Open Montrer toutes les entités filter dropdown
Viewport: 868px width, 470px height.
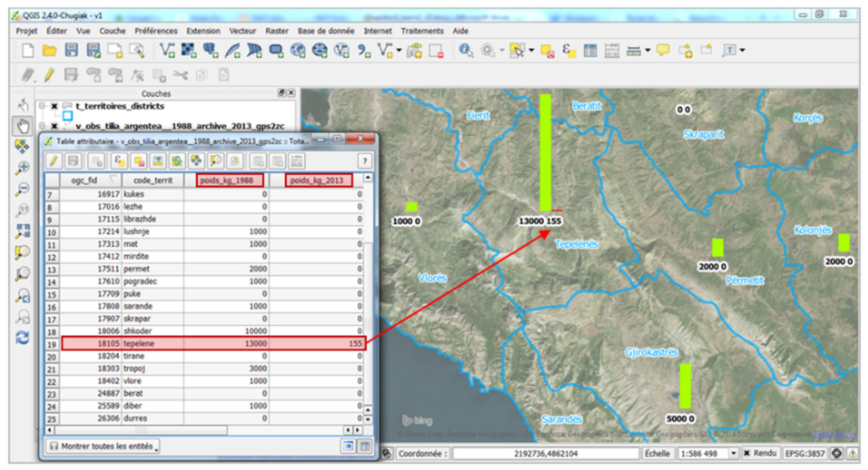103,446
